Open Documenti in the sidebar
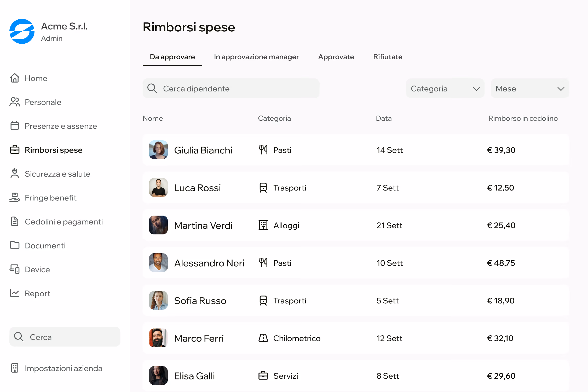 click(x=45, y=245)
